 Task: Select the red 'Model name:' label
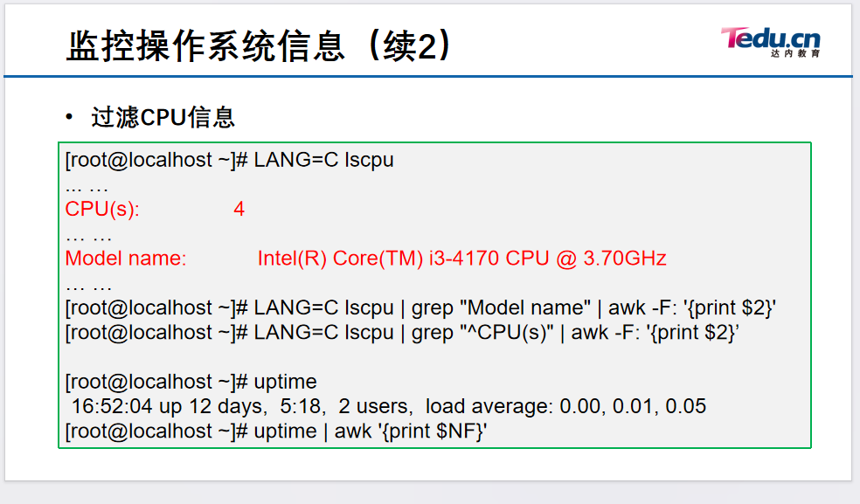126,259
